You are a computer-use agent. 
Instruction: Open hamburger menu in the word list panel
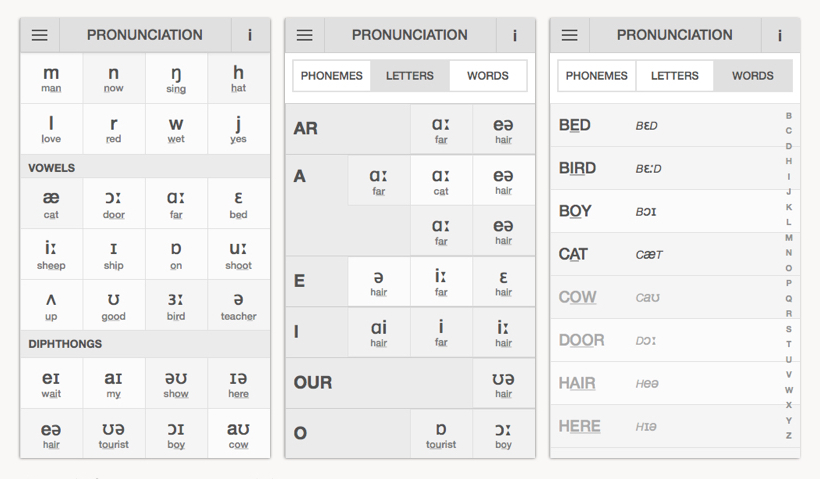click(569, 35)
